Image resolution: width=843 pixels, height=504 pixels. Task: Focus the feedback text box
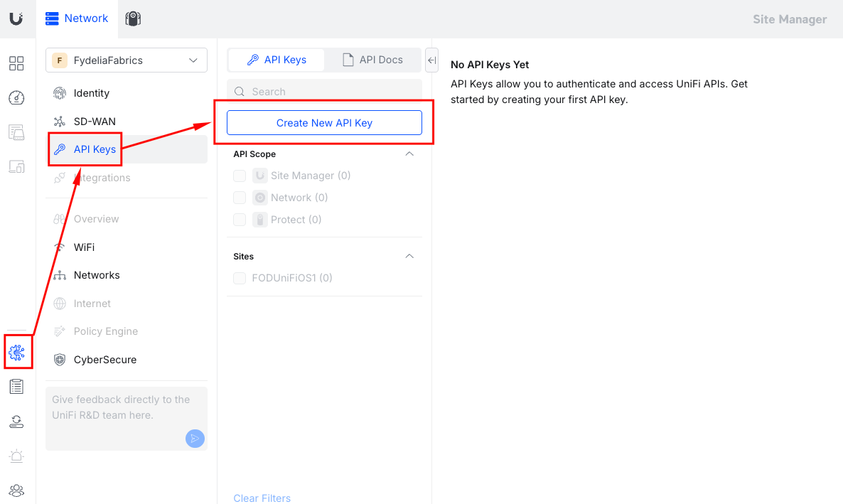point(127,419)
